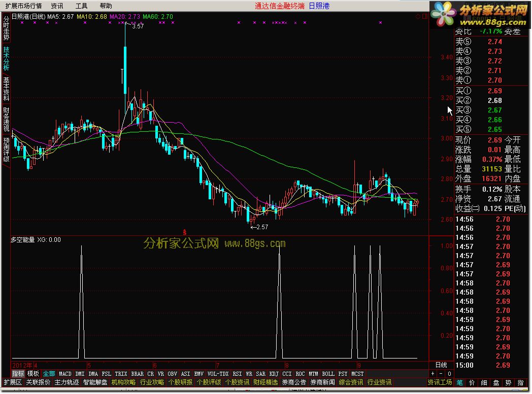This screenshot has height=394, width=532.
Task: Select the 盘 tab
Action: coord(496,382)
